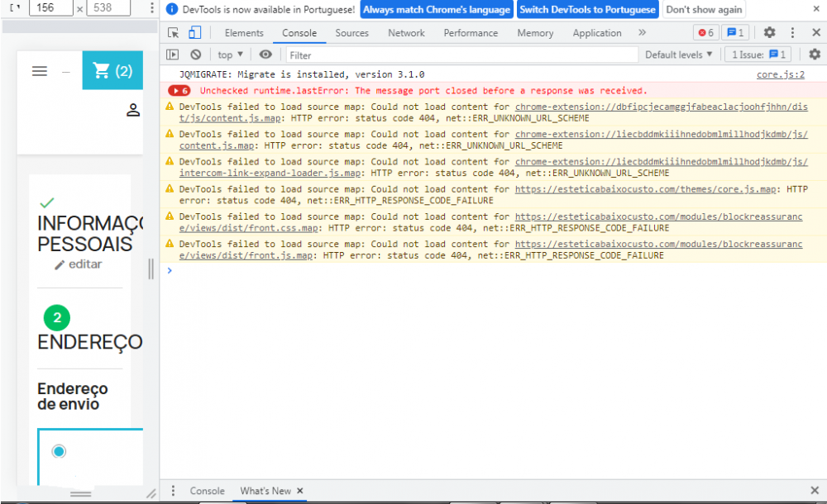The image size is (827, 504).
Task: Open the themes/core.js.map link
Action: click(645, 188)
